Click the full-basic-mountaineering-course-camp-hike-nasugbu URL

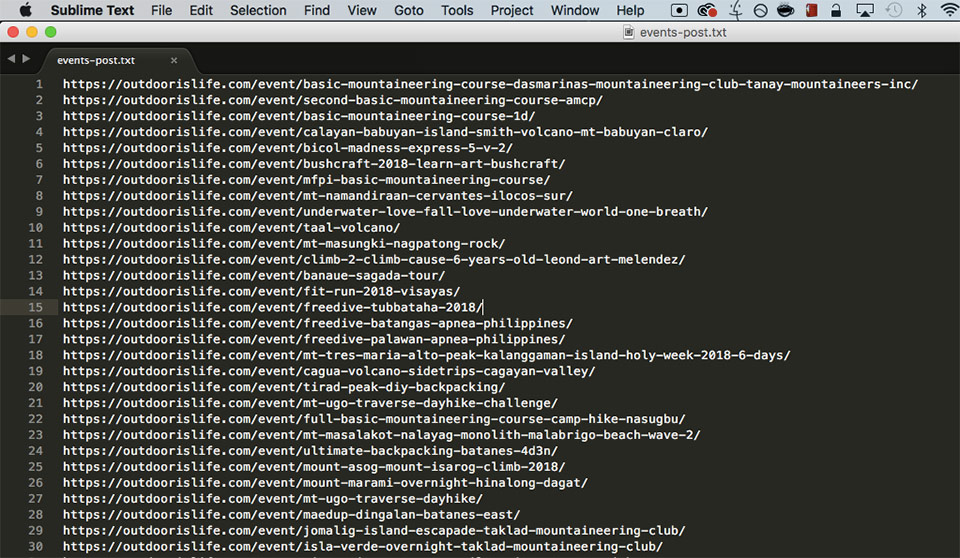click(374, 418)
